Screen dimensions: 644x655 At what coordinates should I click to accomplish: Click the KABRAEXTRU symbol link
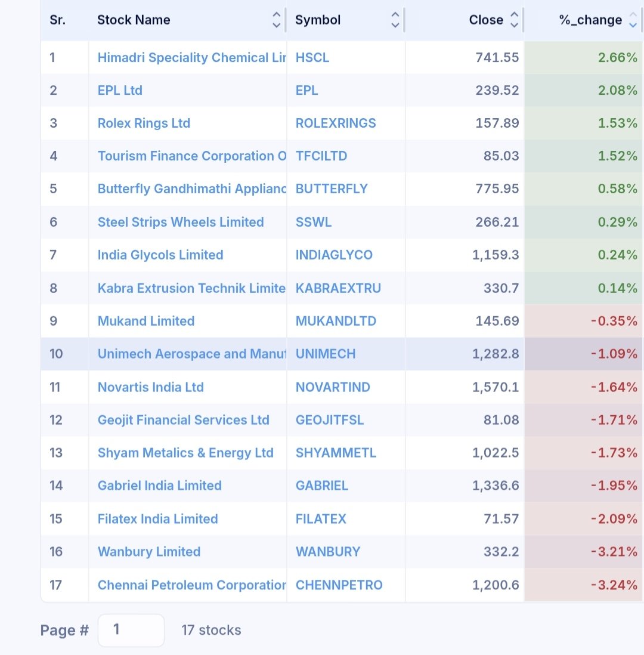pos(338,288)
